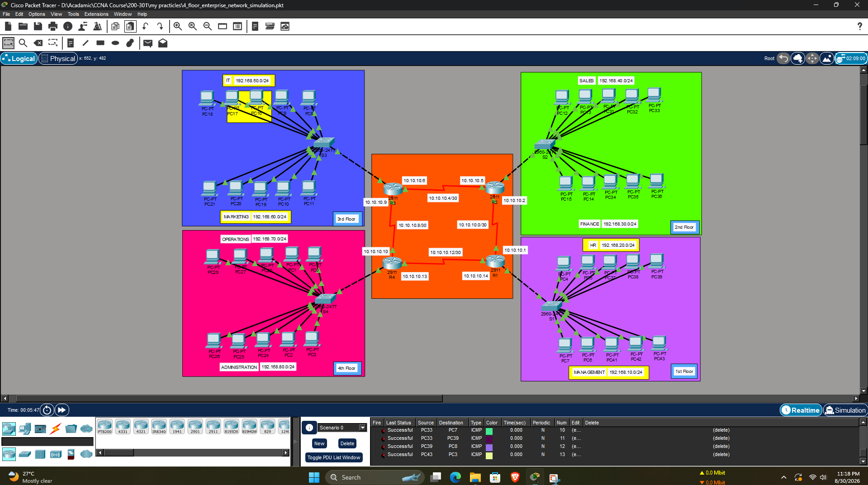The image size is (868, 485).
Task: Click the Zoom Out magnifier icon
Action: [208, 26]
